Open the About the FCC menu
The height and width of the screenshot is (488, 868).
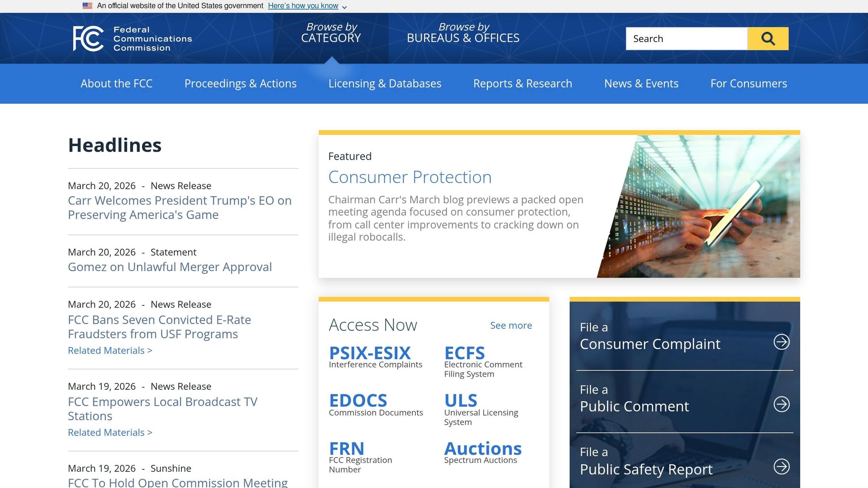pos(117,83)
